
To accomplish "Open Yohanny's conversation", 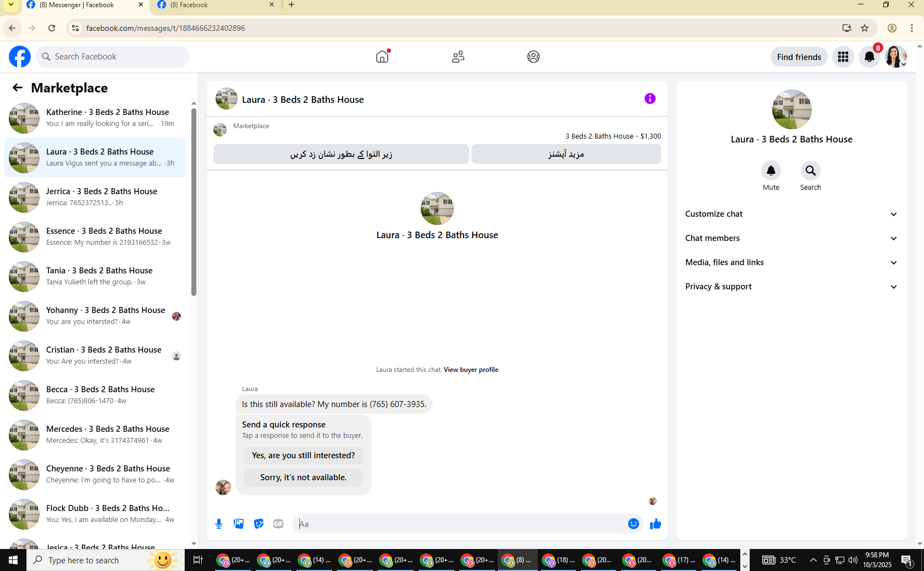I will (95, 316).
